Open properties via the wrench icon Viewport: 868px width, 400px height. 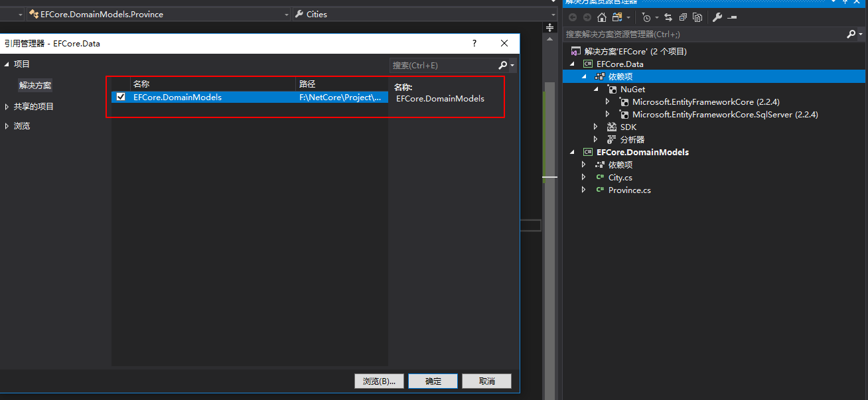[717, 17]
